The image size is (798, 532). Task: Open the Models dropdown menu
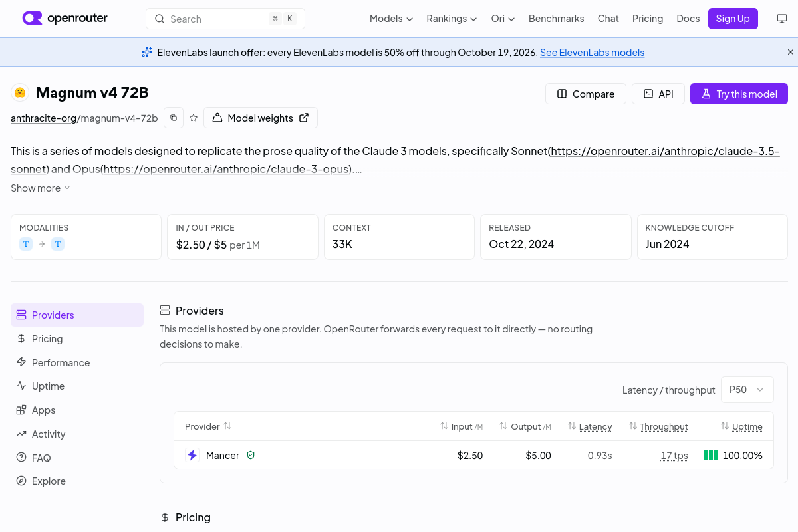pos(391,19)
